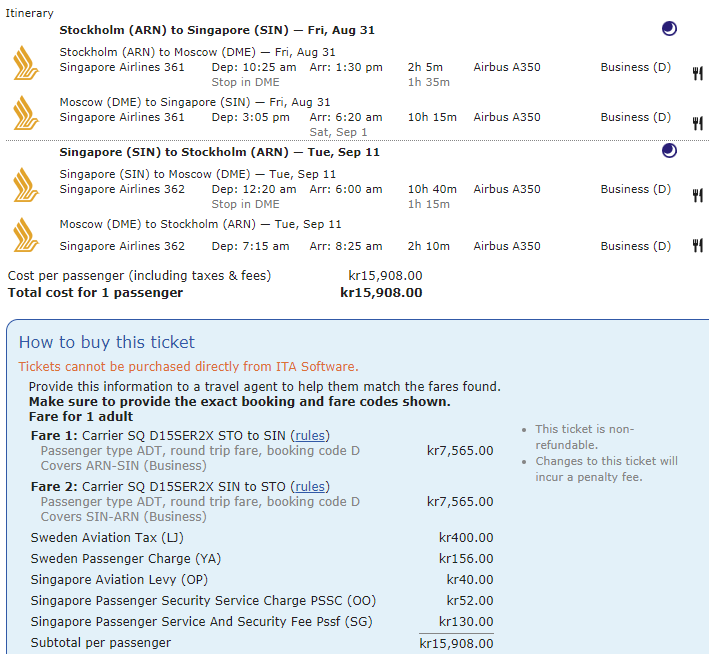Click the airline logo beside Moscow to Singapore flight
This screenshot has height=654, width=709.
(25, 112)
